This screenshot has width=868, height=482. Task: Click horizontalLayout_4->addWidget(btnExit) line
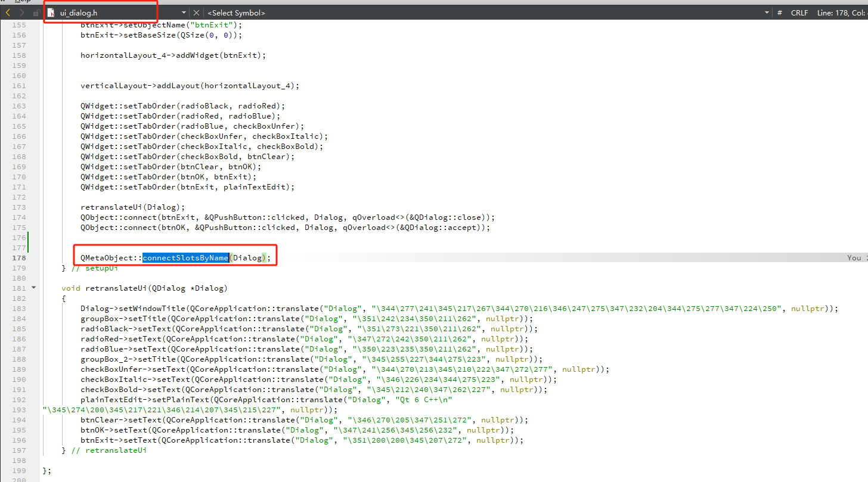pos(173,55)
